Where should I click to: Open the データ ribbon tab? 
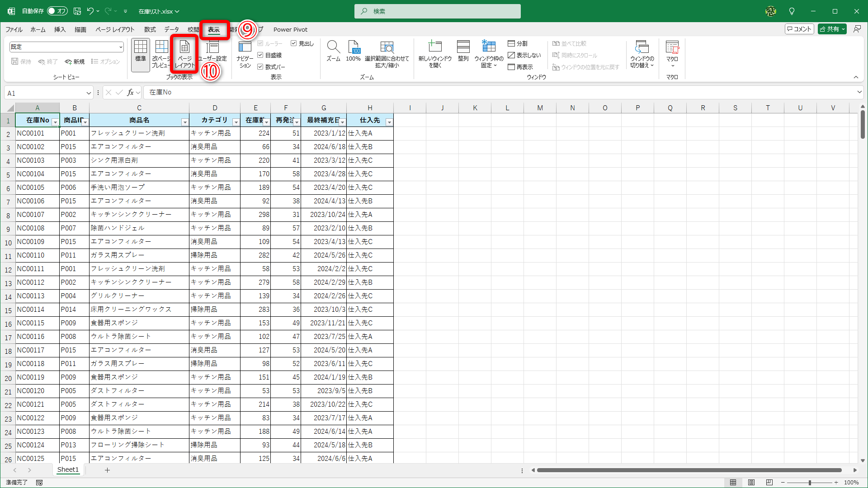pos(171,29)
